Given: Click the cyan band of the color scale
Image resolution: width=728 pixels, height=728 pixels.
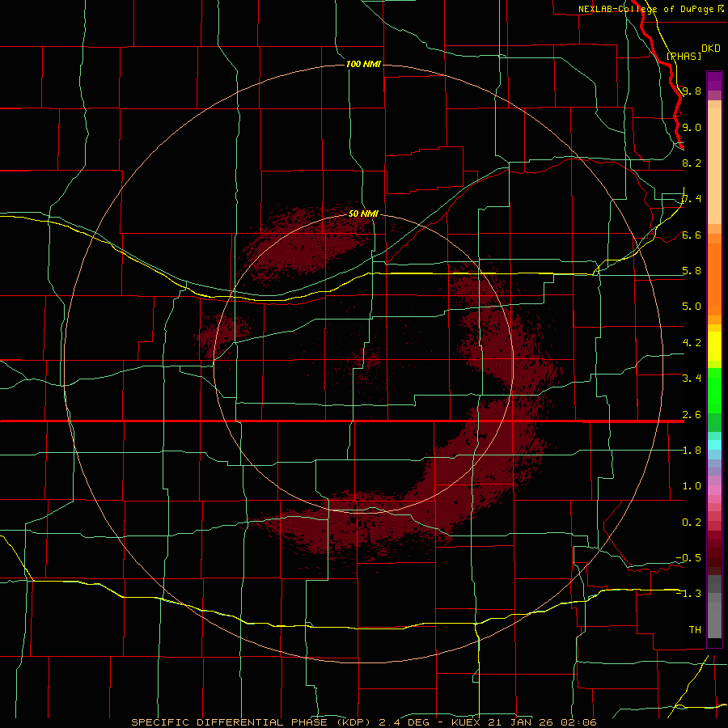Looking at the screenshot, I should (x=714, y=445).
